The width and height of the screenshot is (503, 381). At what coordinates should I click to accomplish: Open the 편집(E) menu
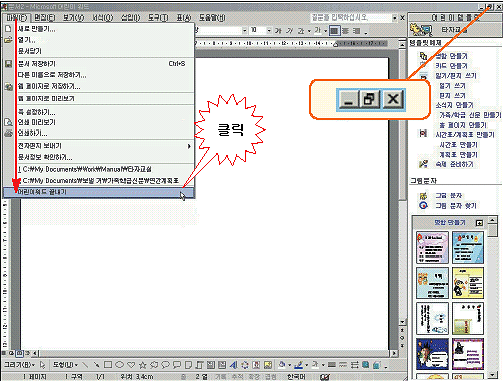pos(45,18)
